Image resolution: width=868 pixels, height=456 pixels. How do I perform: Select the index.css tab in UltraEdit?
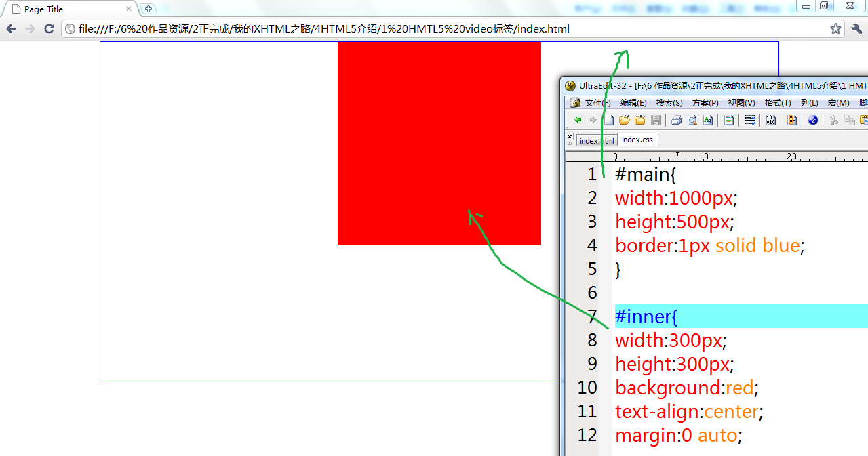tap(637, 140)
